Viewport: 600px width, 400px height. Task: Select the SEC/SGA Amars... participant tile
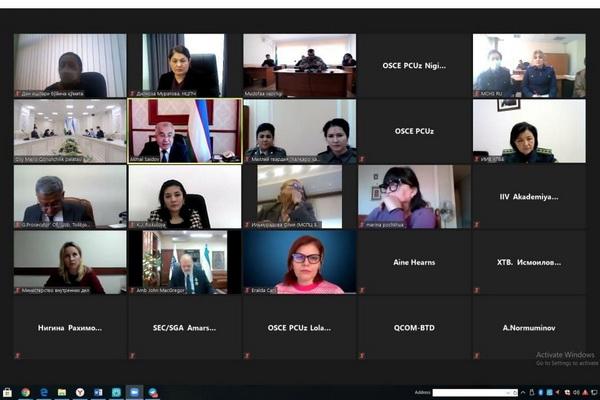click(x=185, y=328)
